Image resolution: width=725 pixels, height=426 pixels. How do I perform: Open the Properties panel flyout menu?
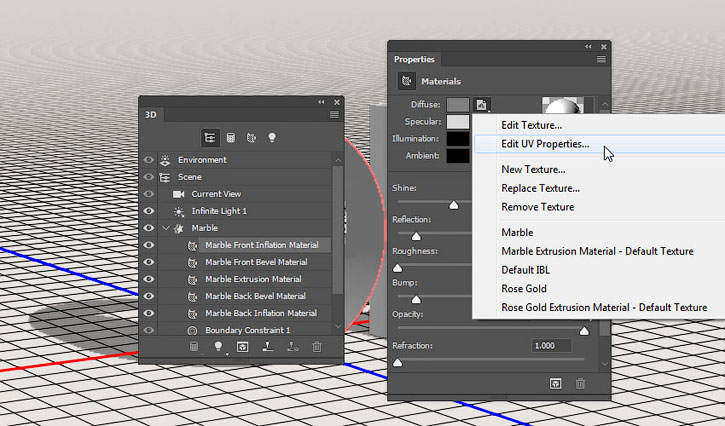click(601, 59)
